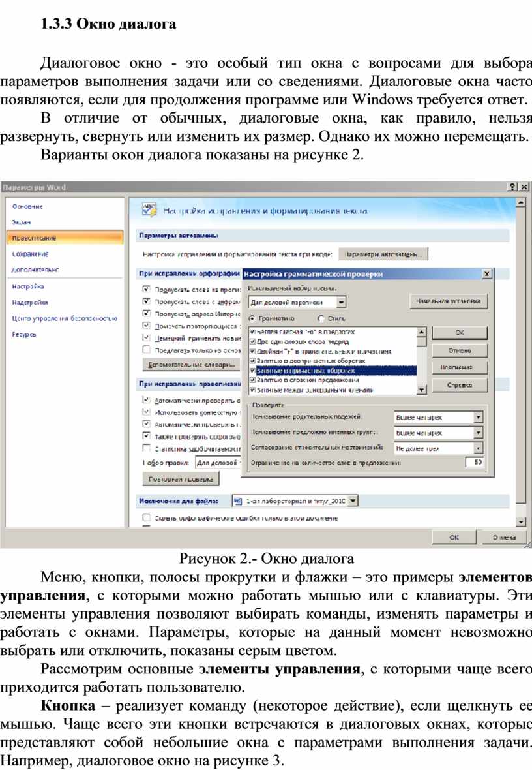Click the Параметры Word pane scroll-down arrow

pyautogui.click(x=521, y=521)
